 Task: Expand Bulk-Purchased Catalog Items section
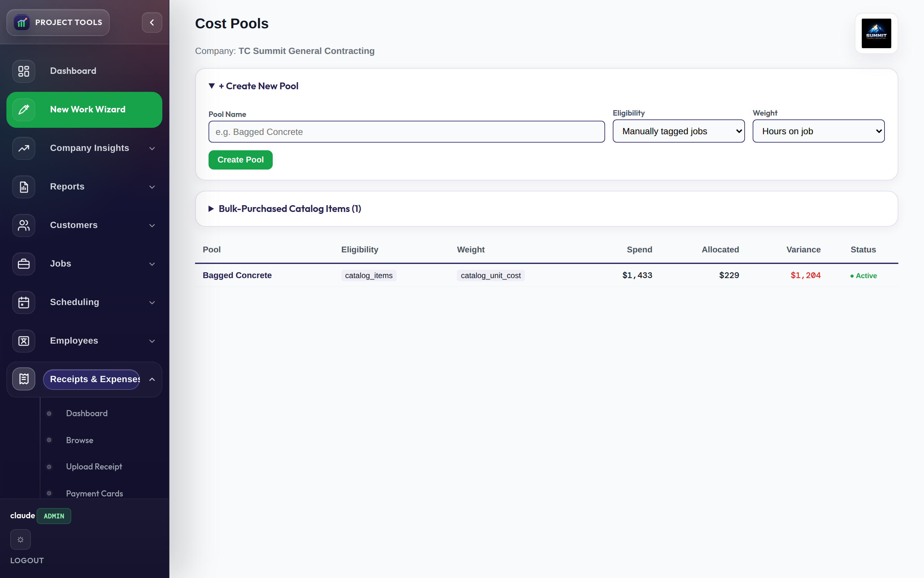(x=285, y=209)
